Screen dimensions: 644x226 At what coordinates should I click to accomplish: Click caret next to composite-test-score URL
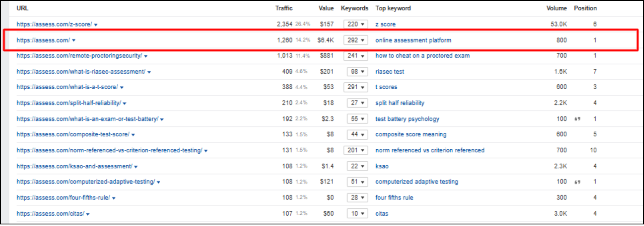(x=133, y=135)
